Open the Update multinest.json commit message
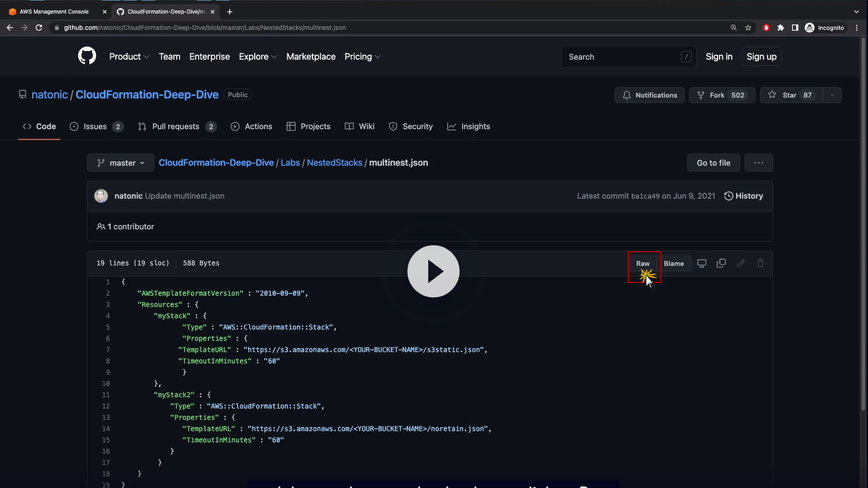 point(185,196)
